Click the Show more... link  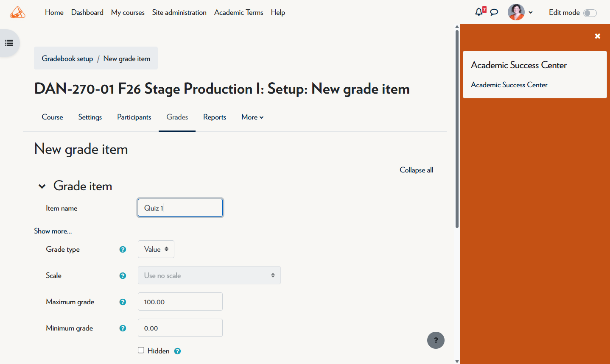coord(53,231)
